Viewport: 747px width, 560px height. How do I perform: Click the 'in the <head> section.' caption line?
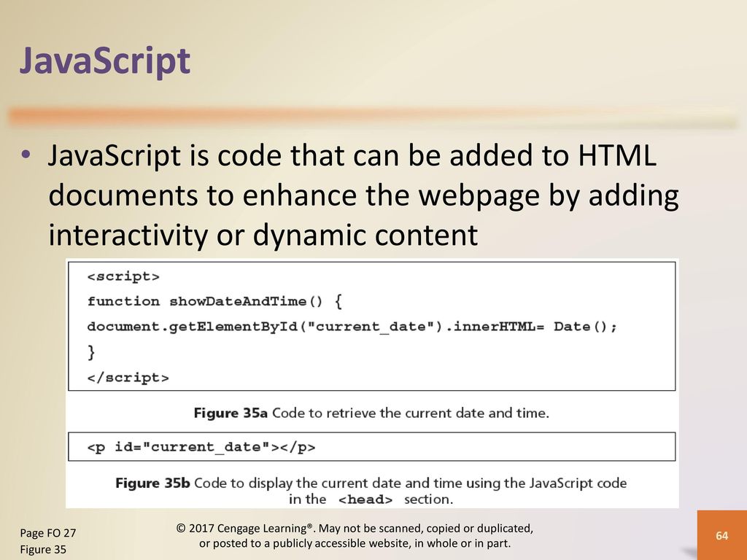pyautogui.click(x=371, y=499)
